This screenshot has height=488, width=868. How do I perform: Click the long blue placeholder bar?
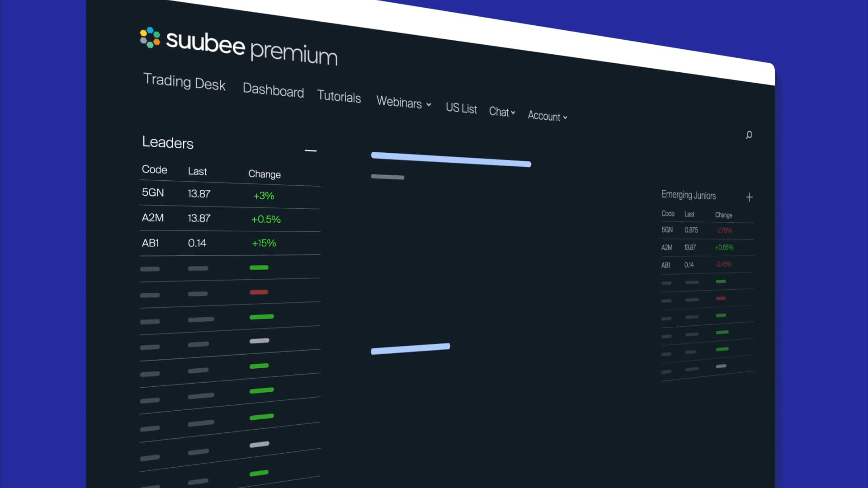(x=451, y=160)
